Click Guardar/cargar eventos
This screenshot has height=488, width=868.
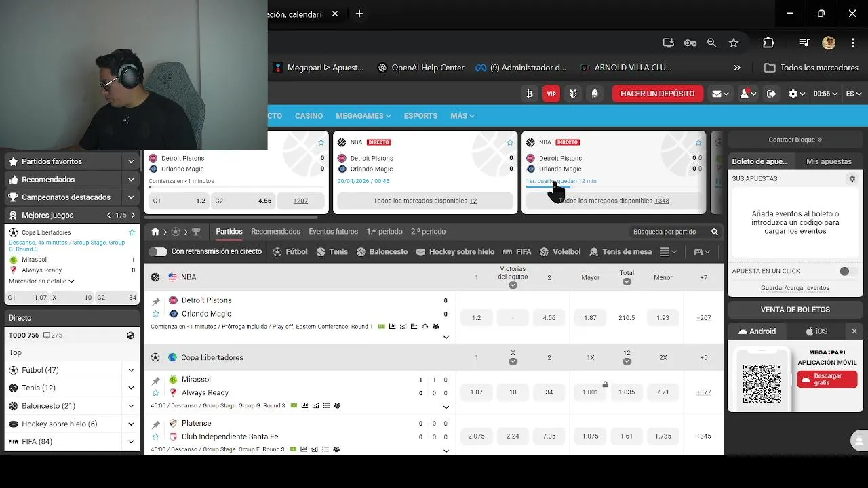795,288
